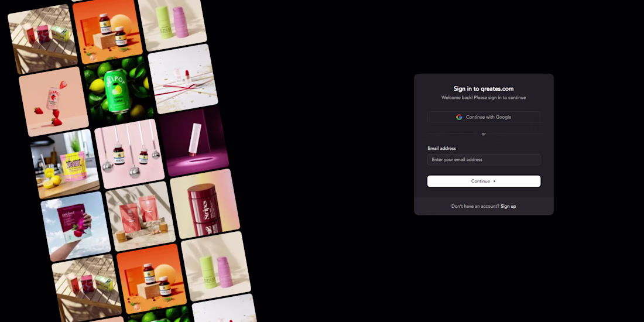
Task: Open the Stripes red jar image
Action: 205,204
